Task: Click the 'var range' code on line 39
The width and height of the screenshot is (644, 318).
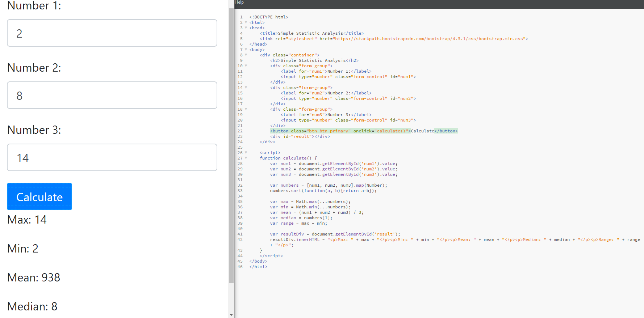Action: tap(298, 223)
